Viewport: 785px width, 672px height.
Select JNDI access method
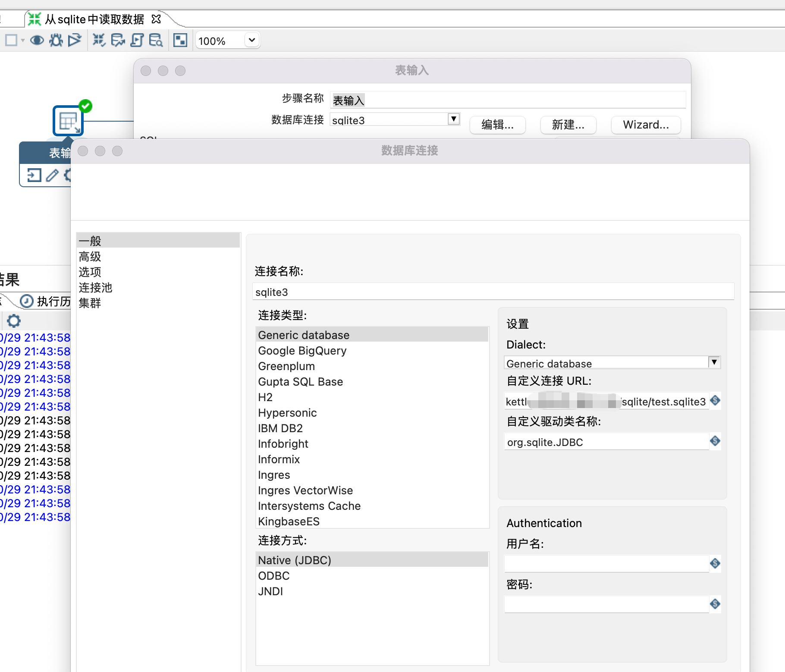[x=372, y=591]
